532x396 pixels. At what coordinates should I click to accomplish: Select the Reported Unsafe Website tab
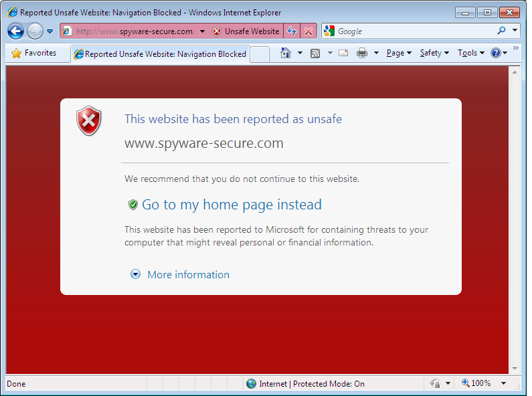click(x=160, y=54)
